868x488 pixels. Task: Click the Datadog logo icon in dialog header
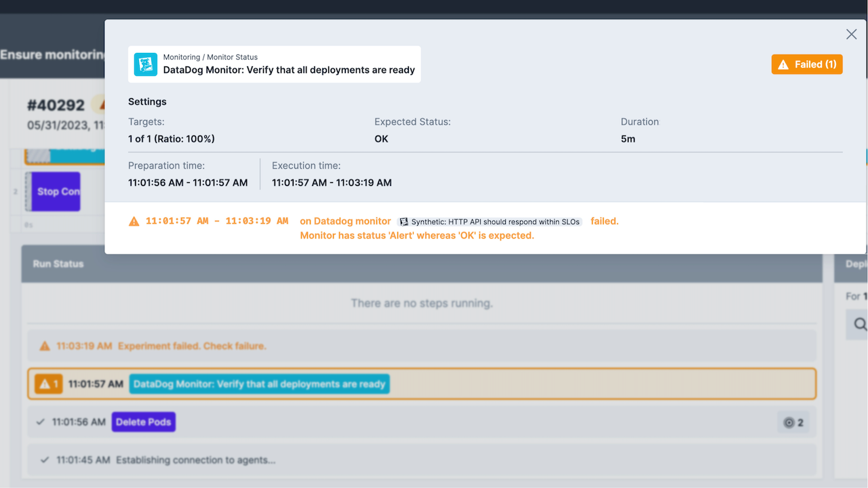(146, 64)
